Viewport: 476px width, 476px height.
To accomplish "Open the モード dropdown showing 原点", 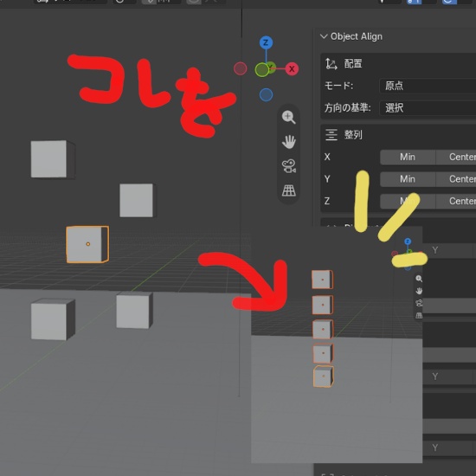I will [x=428, y=86].
